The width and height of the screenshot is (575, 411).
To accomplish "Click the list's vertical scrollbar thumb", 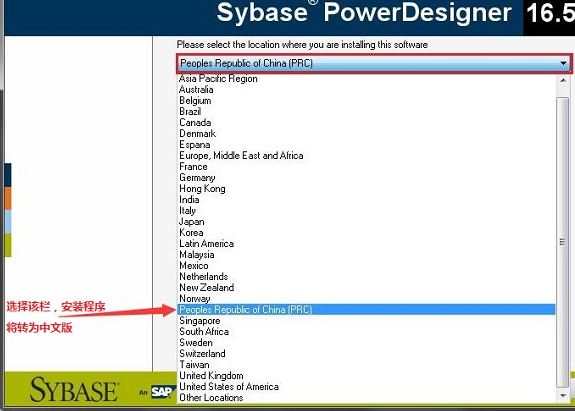I will pyautogui.click(x=563, y=242).
